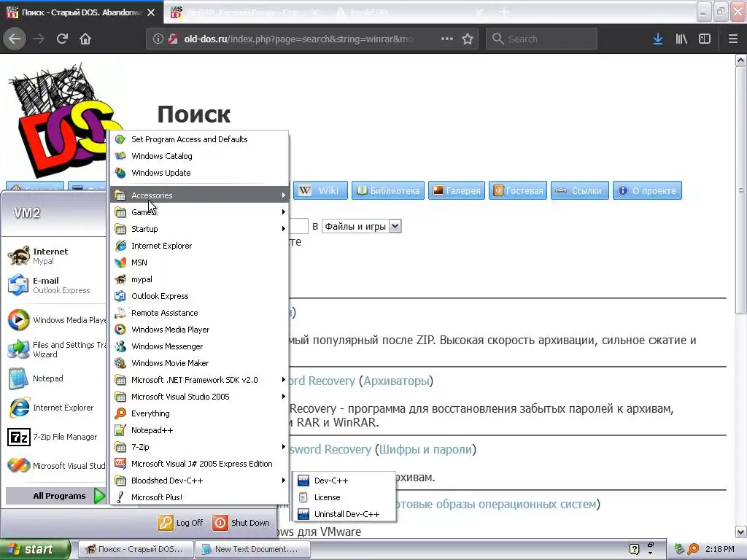Click the Shut Down button
The image size is (747, 560).
point(241,523)
